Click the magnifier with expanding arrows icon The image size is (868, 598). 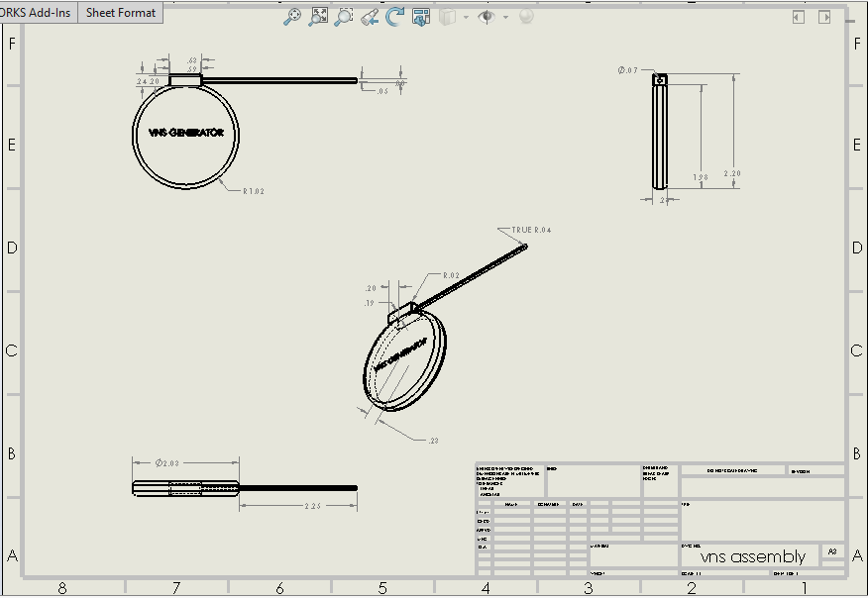(x=318, y=17)
